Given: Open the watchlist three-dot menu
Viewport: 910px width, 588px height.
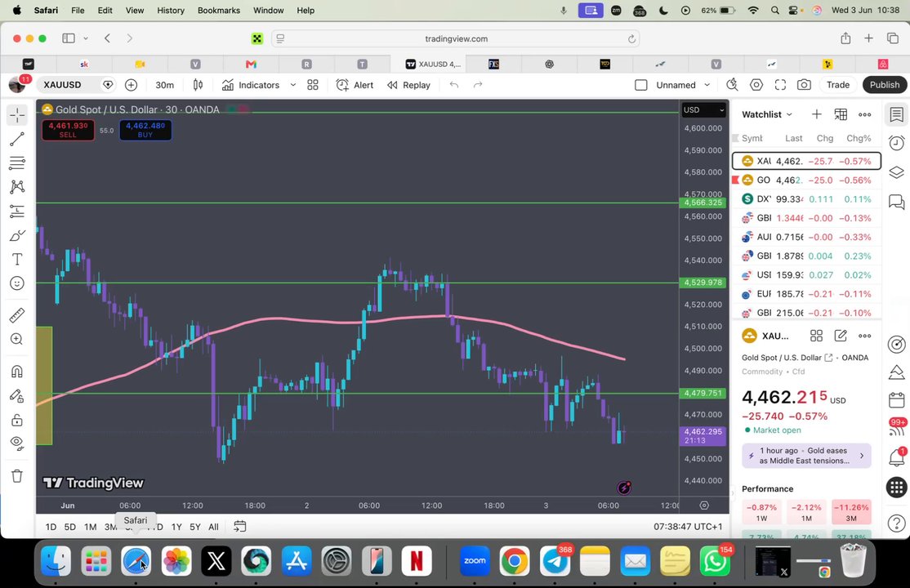Looking at the screenshot, I should coord(865,114).
